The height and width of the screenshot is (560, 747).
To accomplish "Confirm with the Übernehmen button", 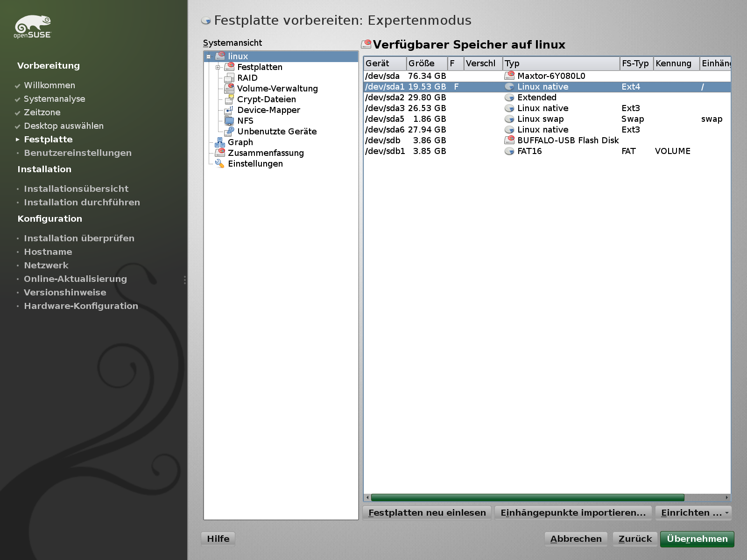I will (x=697, y=539).
